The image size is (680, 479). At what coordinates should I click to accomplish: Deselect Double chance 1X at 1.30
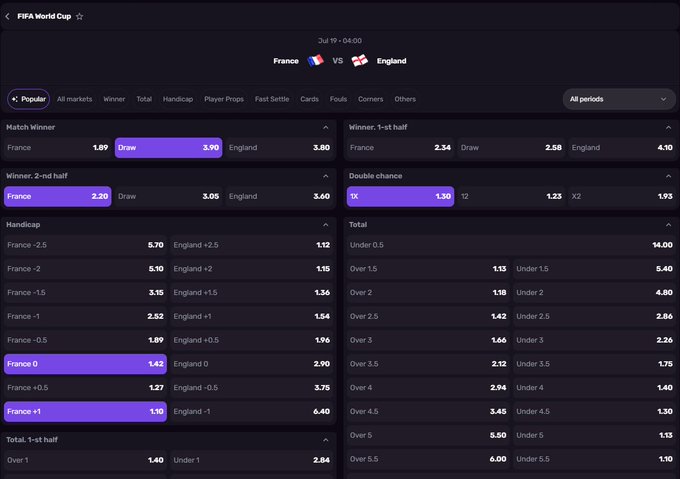pyautogui.click(x=400, y=196)
